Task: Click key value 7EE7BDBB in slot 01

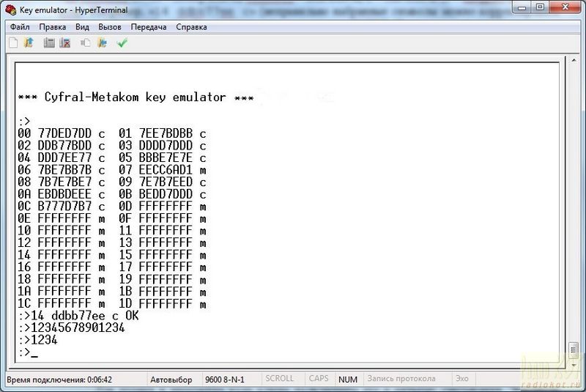Action: [x=166, y=133]
